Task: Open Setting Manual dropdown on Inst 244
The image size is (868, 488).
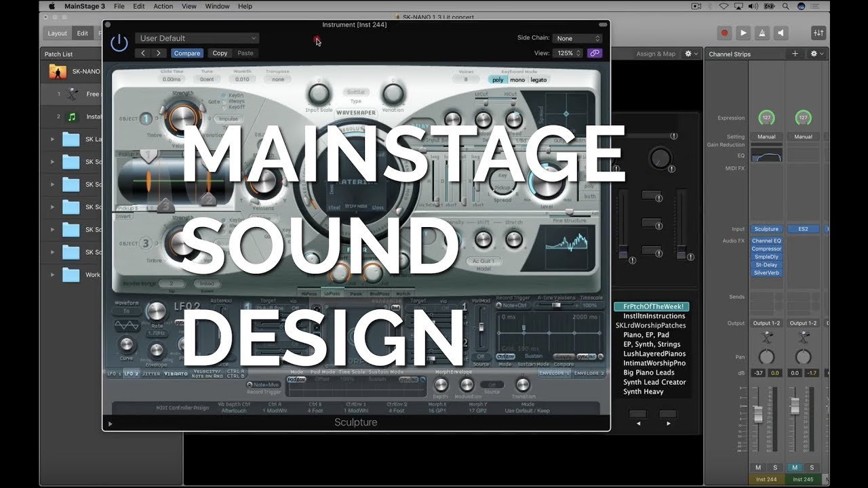Action: click(766, 136)
